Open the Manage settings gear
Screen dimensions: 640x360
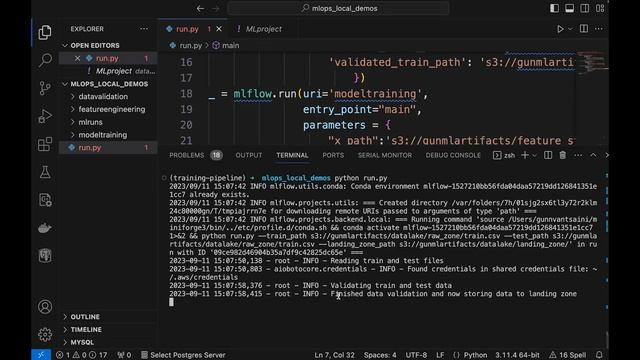point(45,334)
